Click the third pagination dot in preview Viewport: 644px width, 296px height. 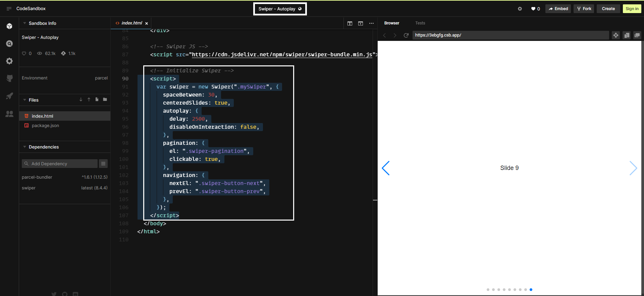point(499,290)
